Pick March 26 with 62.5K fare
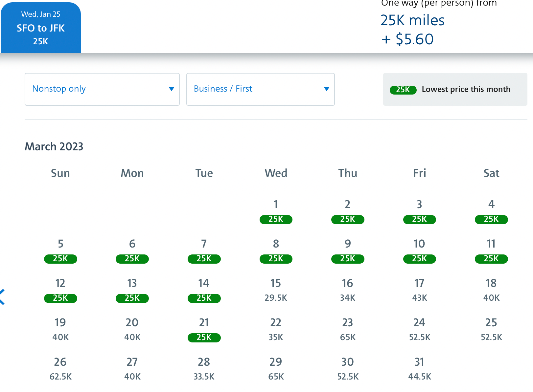533x392 pixels. point(60,369)
